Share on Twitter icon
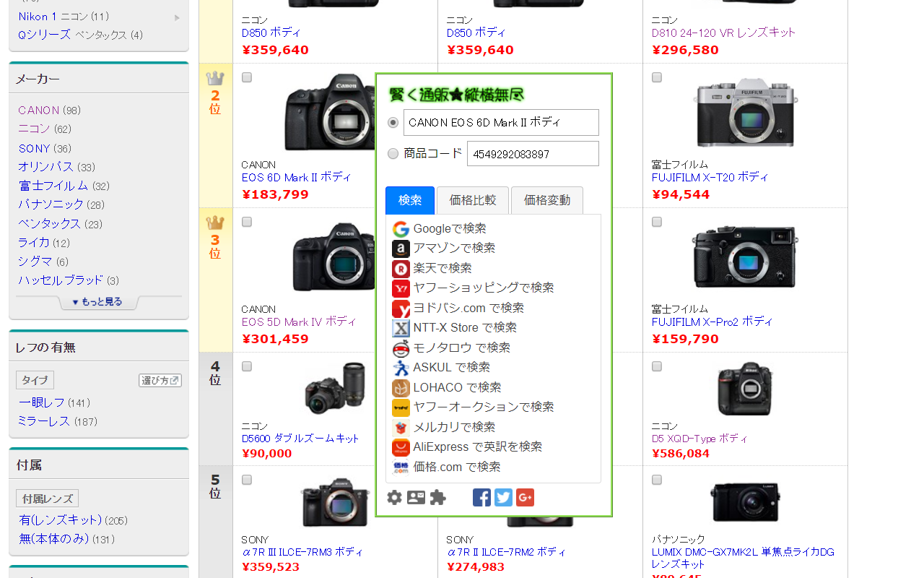924x578 pixels. click(x=503, y=498)
